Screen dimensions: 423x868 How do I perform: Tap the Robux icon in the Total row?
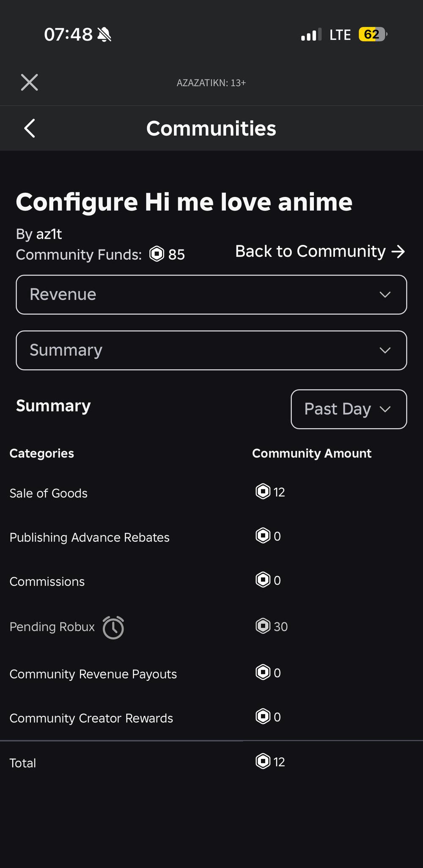click(x=263, y=762)
